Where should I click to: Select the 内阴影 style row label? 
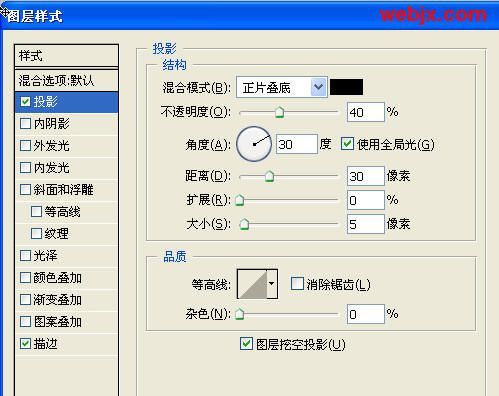pyautogui.click(x=52, y=124)
